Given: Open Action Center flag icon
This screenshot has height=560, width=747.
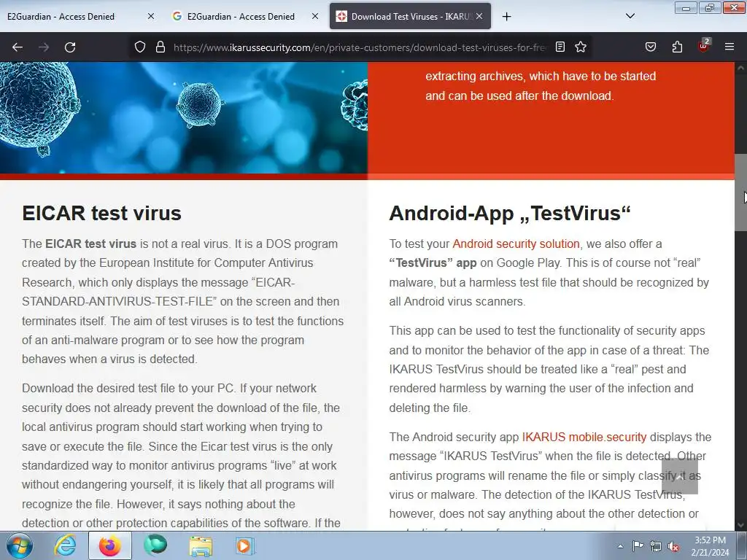Looking at the screenshot, I should (638, 545).
